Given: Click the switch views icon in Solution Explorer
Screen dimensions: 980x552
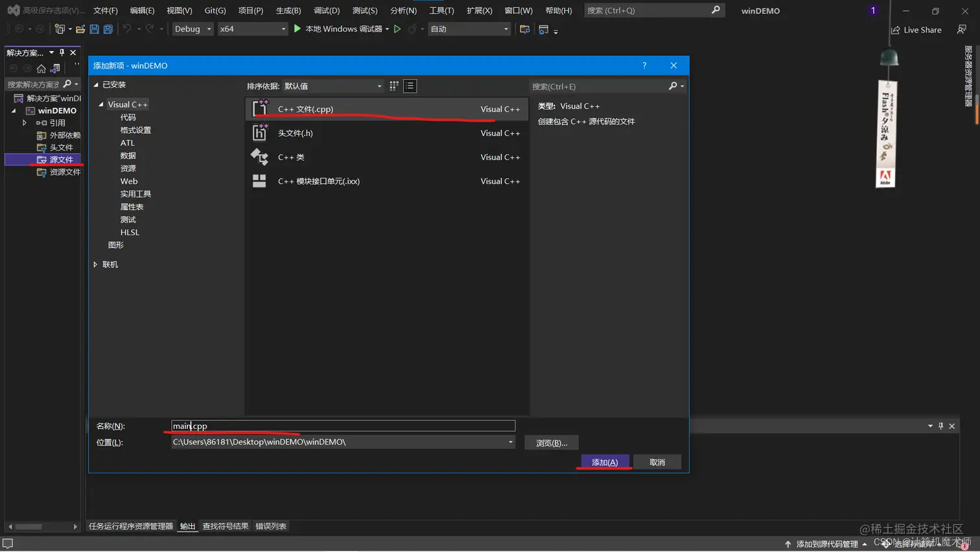Looking at the screenshot, I should 56,68.
